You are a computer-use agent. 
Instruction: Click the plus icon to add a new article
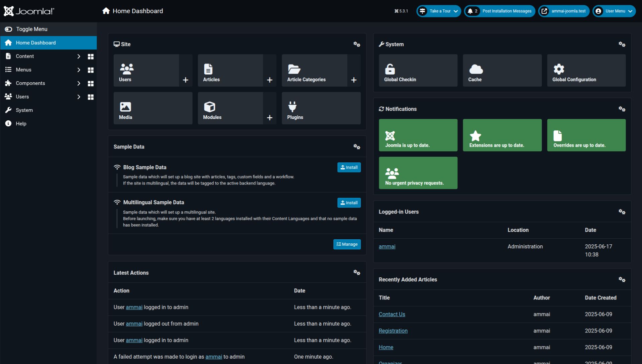[270, 80]
